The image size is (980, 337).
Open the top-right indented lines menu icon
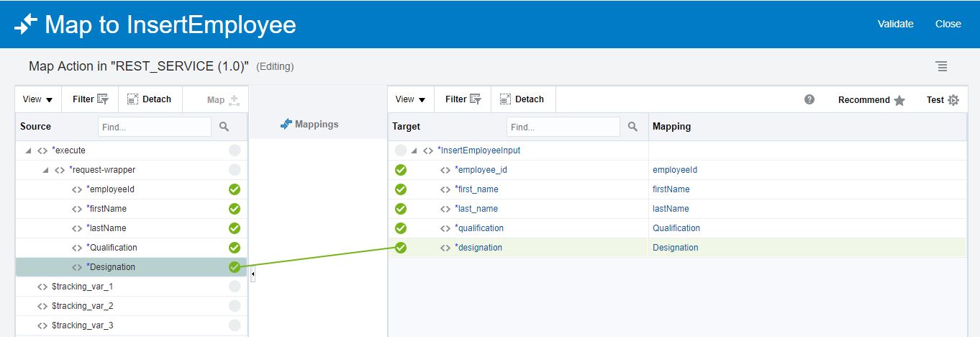point(941,66)
